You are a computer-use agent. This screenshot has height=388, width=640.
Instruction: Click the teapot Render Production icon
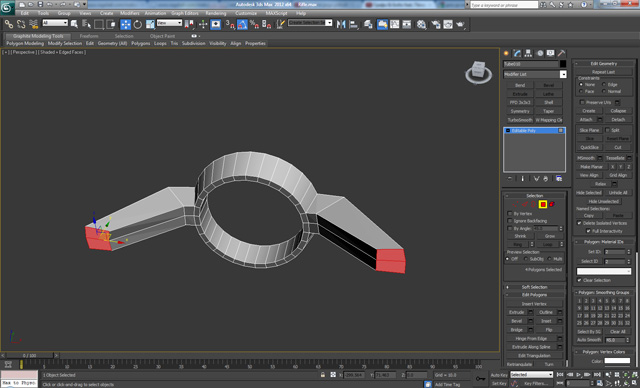(461, 24)
